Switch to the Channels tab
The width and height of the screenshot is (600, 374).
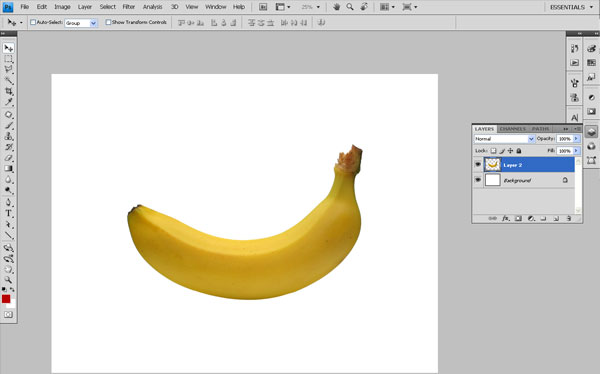tap(512, 129)
